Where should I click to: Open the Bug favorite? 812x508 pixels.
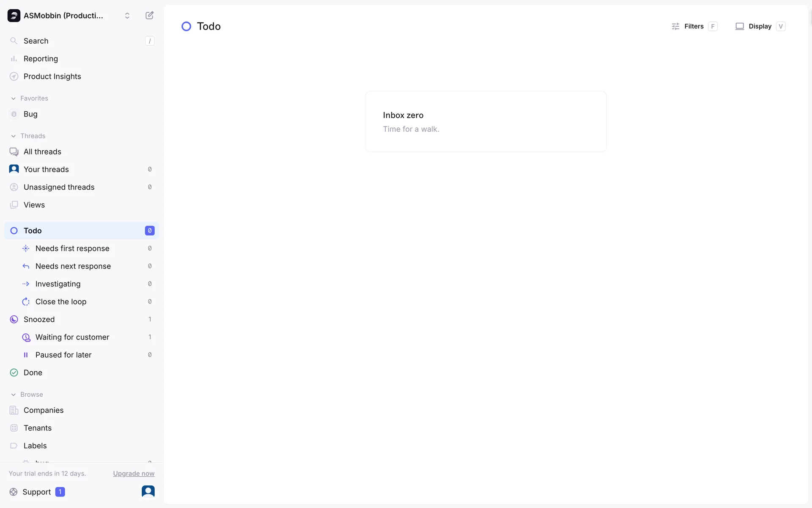click(30, 114)
